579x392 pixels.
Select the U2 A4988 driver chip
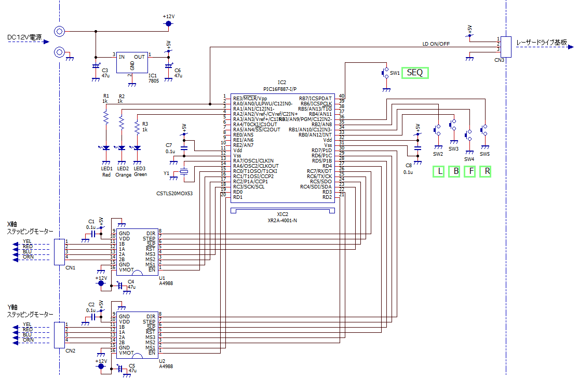coord(137,334)
